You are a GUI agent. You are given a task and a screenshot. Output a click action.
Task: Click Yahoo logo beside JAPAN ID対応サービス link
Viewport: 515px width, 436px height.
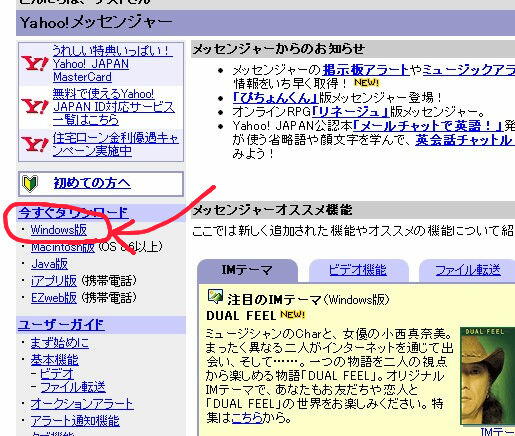coord(35,106)
